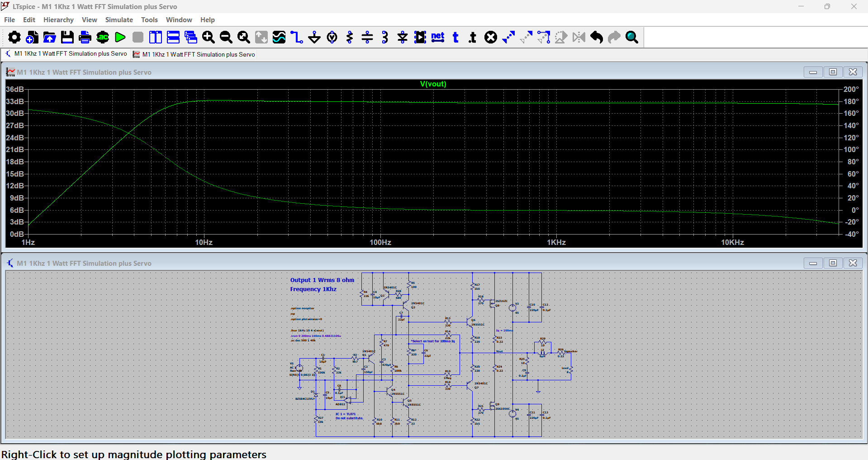
Task: Place a diode
Action: 403,37
